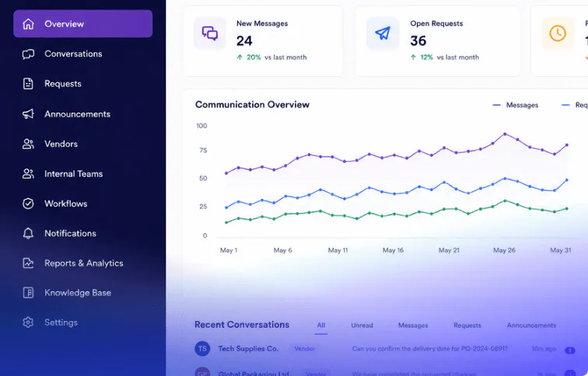Click the Overview home icon
Image resolution: width=588 pixels, height=376 pixels.
[x=28, y=24]
